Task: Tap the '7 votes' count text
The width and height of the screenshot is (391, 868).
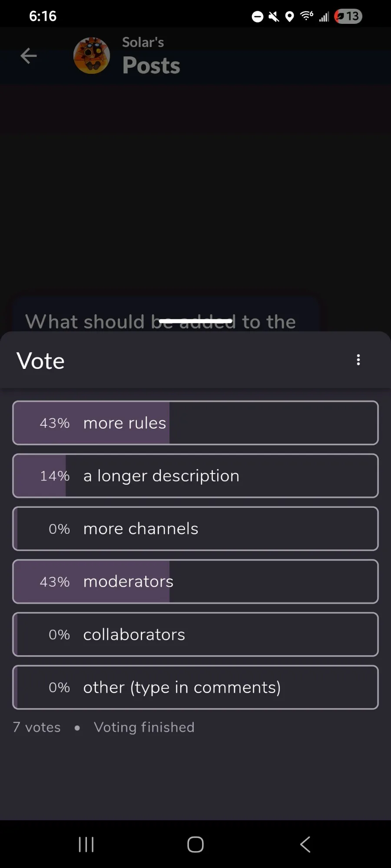Action: tap(37, 727)
